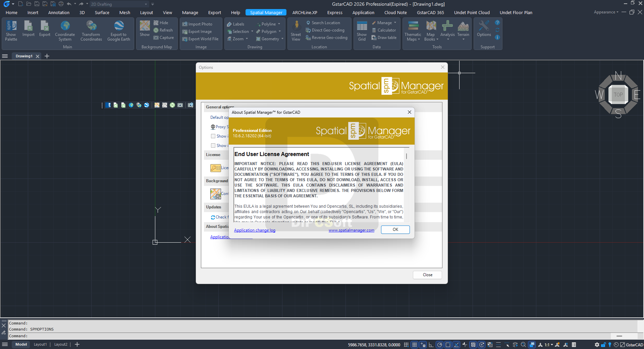Expand the Manage dropdown in the Data panel
644x349 pixels.
(395, 23)
